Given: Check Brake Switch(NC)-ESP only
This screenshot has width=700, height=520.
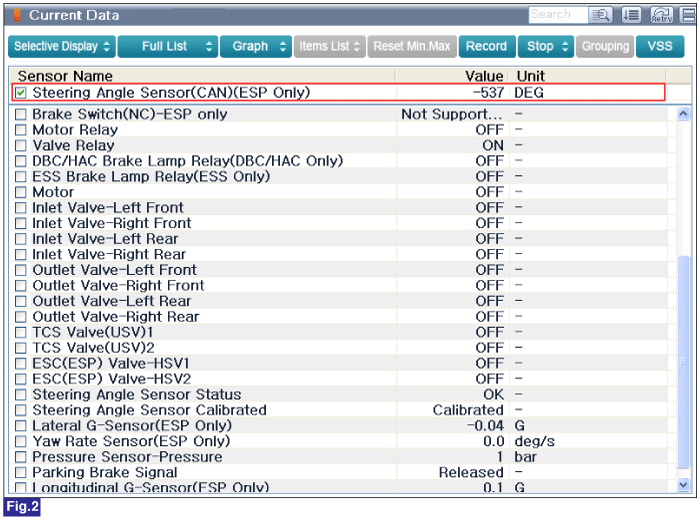Looking at the screenshot, I should point(21,114).
